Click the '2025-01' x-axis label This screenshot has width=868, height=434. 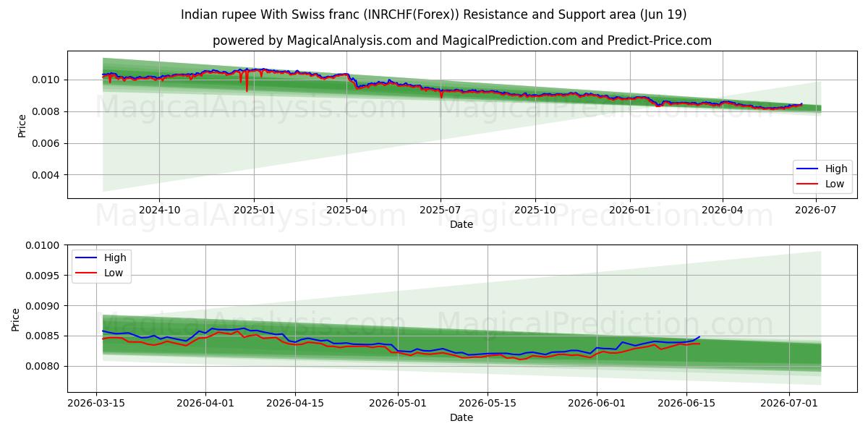tap(254, 209)
